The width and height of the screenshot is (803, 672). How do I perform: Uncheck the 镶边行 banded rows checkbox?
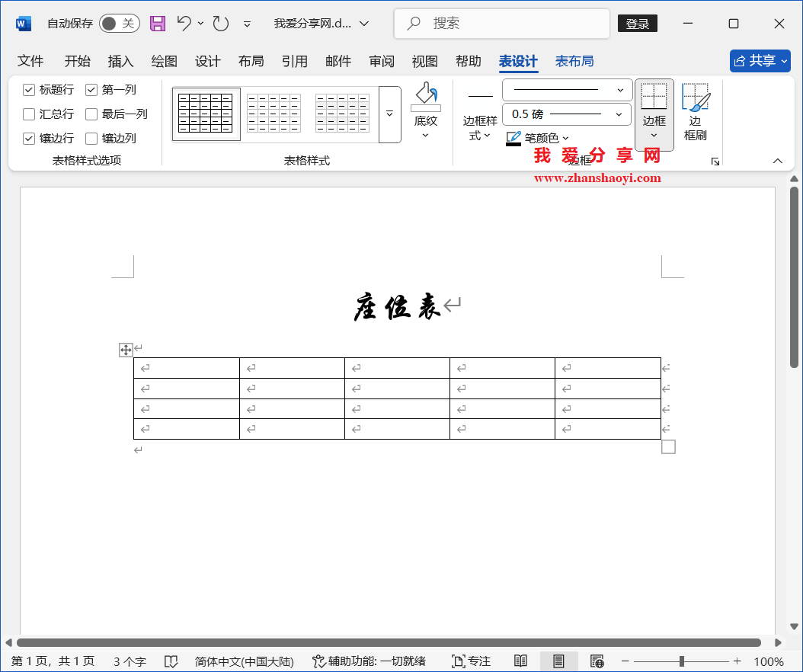coord(29,139)
